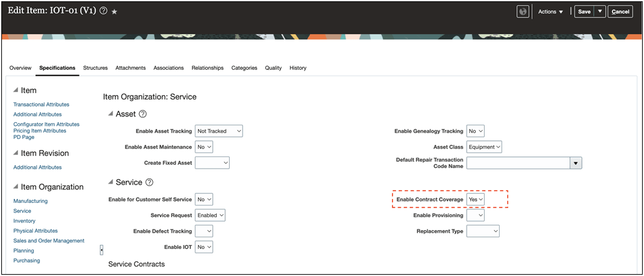644x276 pixels.
Task: Collapse the Service section
Action: (x=111, y=182)
